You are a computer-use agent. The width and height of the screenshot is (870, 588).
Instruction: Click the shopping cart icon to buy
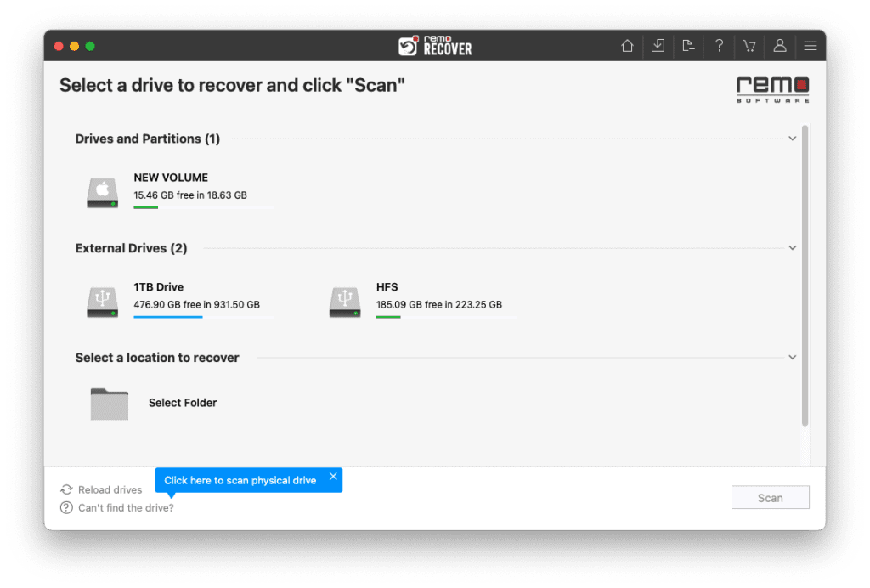(749, 46)
